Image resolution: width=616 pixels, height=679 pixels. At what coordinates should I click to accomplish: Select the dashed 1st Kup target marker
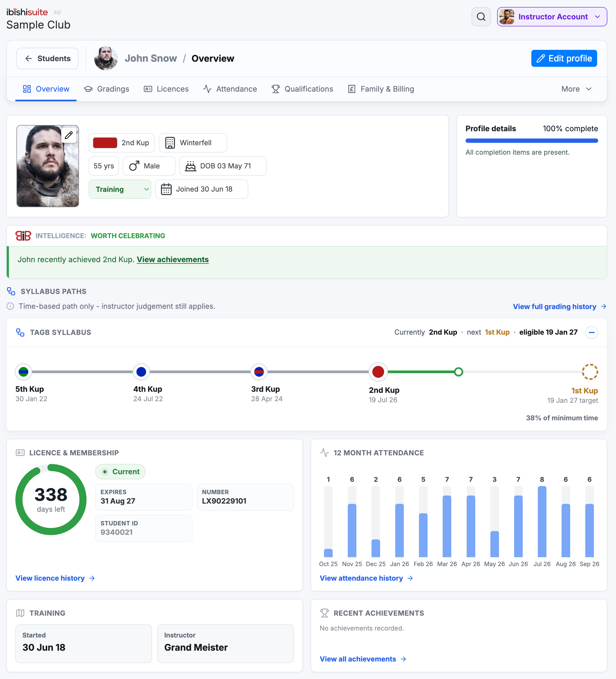click(x=590, y=372)
